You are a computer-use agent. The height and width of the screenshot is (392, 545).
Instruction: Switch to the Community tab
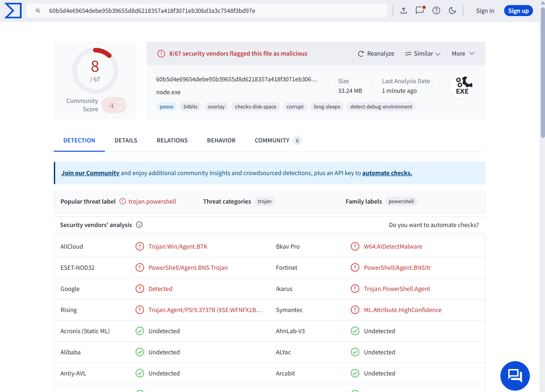[272, 141]
